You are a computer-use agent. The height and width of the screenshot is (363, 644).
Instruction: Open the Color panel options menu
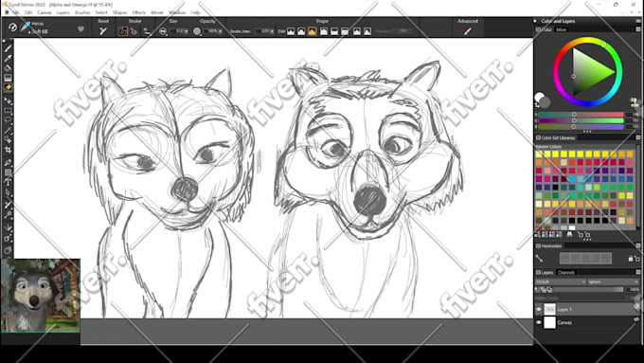pyautogui.click(x=638, y=29)
